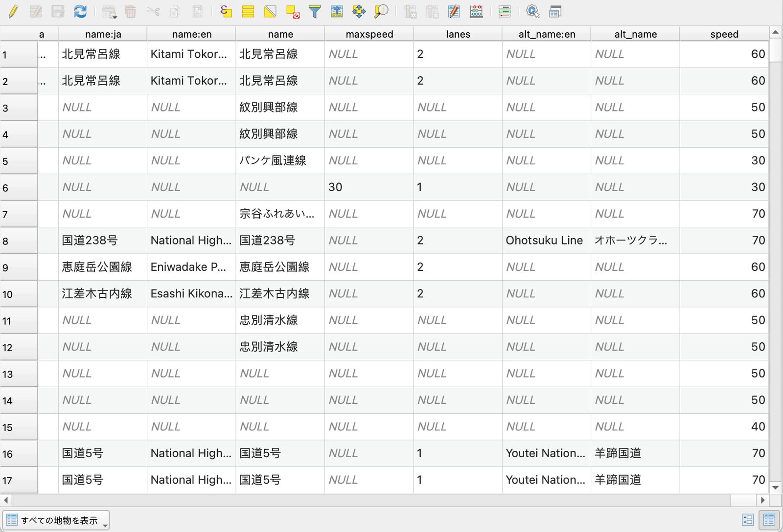783x532 pixels.
Task: Click the name:ja column header
Action: [103, 34]
